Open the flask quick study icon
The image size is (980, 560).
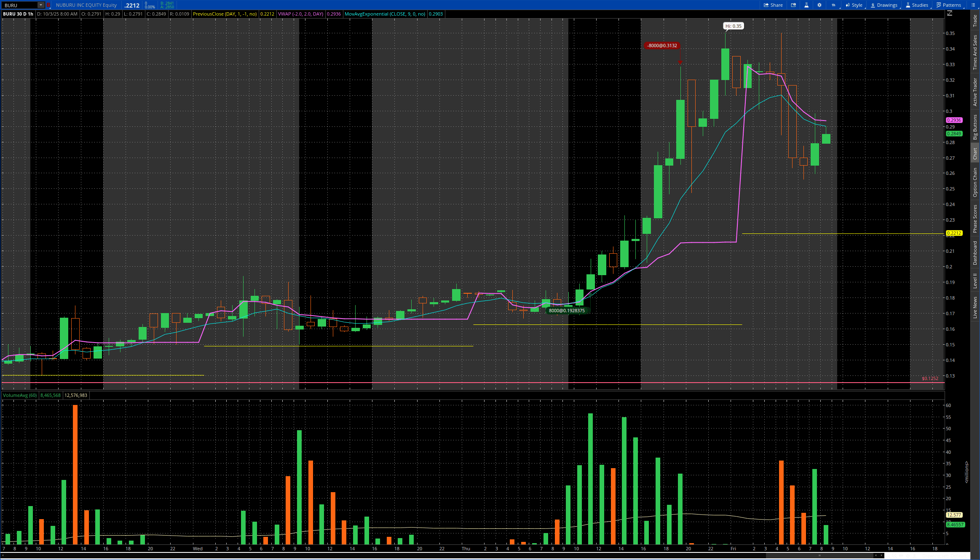pyautogui.click(x=806, y=5)
